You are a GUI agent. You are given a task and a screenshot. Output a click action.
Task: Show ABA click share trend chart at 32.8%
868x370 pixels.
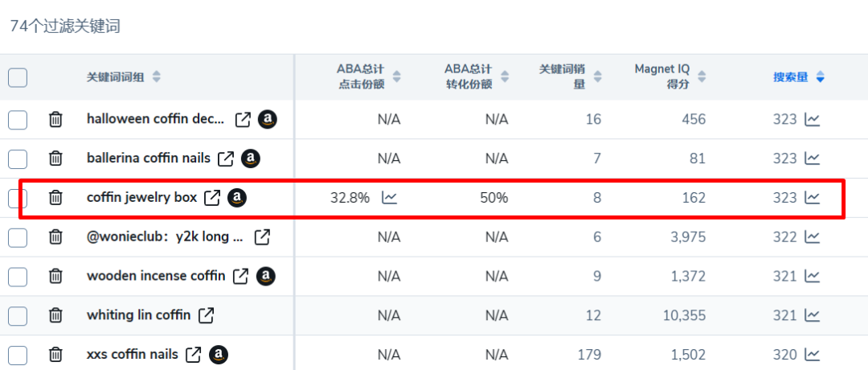(x=389, y=198)
